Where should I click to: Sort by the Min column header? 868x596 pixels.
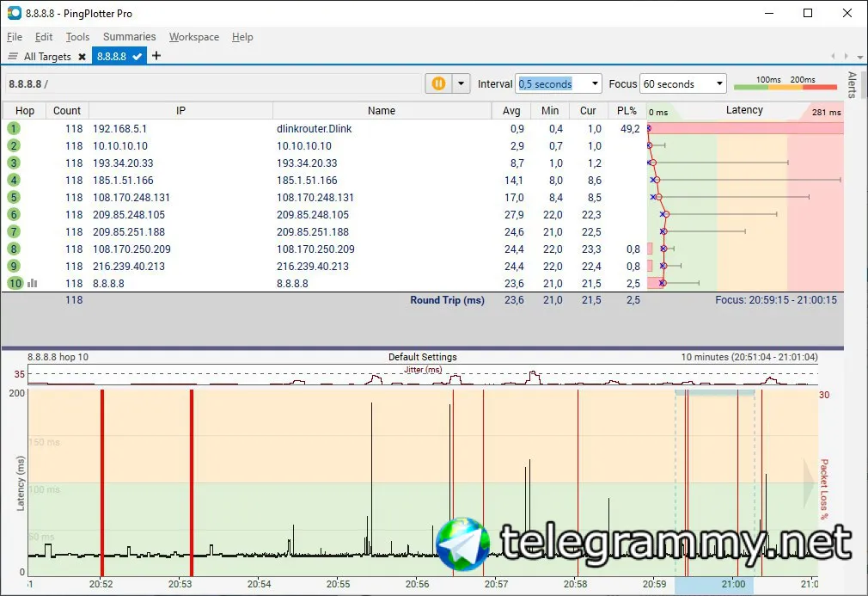(550, 111)
